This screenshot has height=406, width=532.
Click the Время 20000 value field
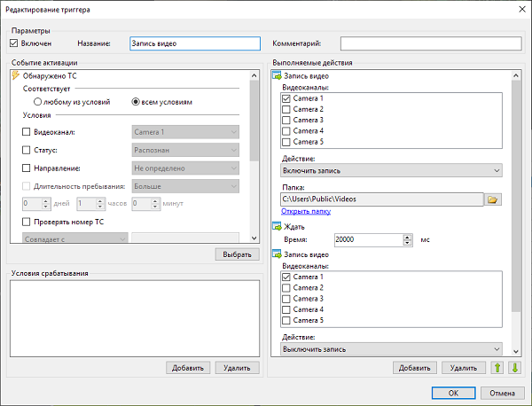(369, 240)
